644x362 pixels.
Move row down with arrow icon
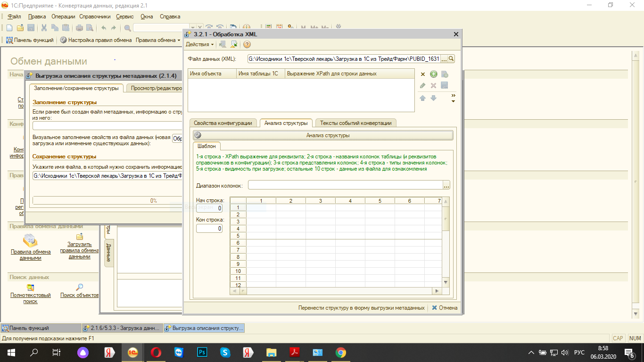tap(434, 98)
